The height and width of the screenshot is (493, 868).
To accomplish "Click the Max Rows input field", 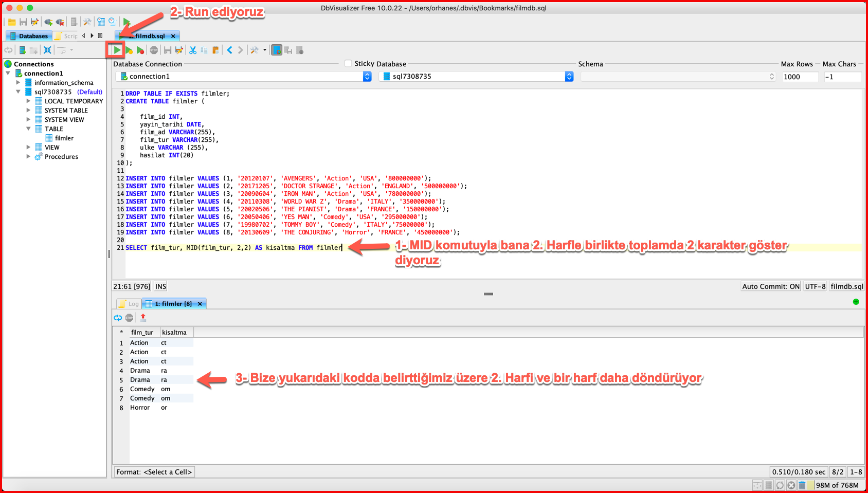I will coord(800,77).
